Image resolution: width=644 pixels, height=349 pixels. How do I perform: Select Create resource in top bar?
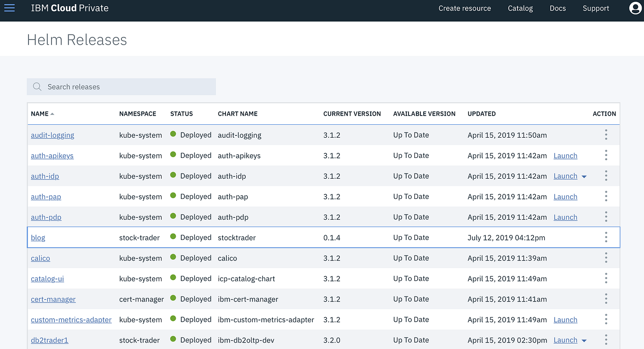pos(465,8)
